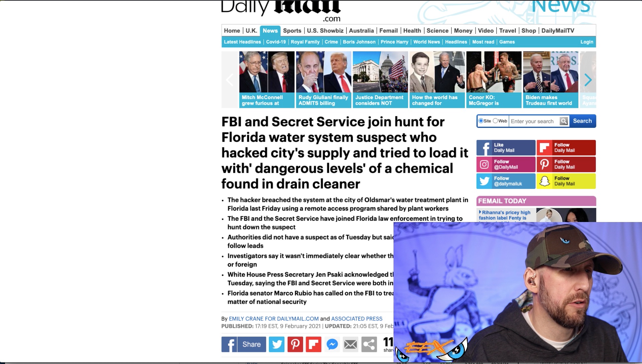The height and width of the screenshot is (364, 642).
Task: Show next headlines carousel arrow
Action: click(x=588, y=80)
